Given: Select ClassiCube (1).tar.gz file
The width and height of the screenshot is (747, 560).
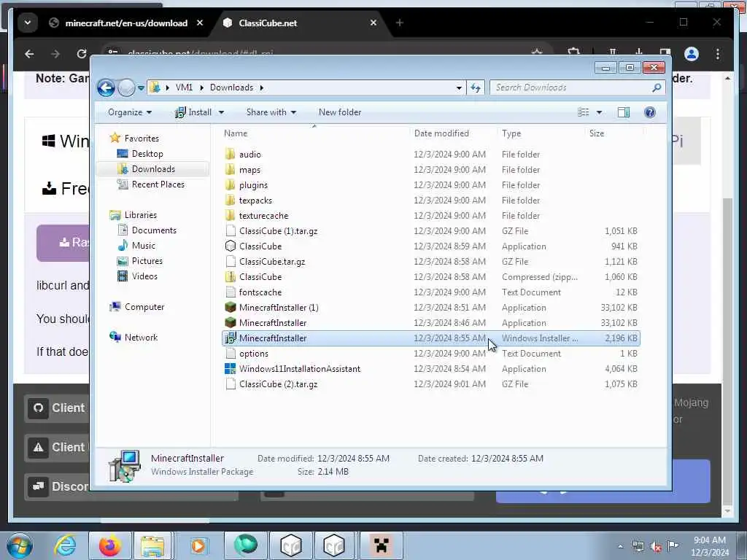Looking at the screenshot, I should (278, 231).
